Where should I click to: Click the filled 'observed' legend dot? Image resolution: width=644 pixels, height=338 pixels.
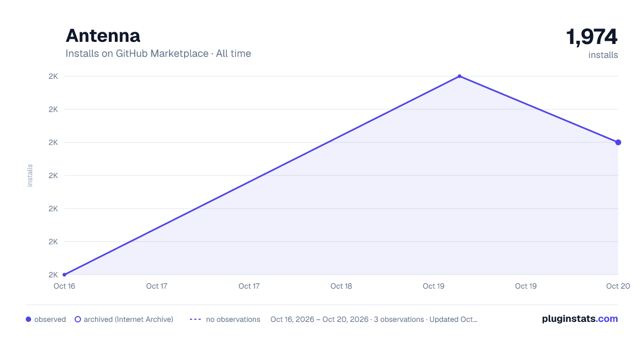tap(28, 319)
